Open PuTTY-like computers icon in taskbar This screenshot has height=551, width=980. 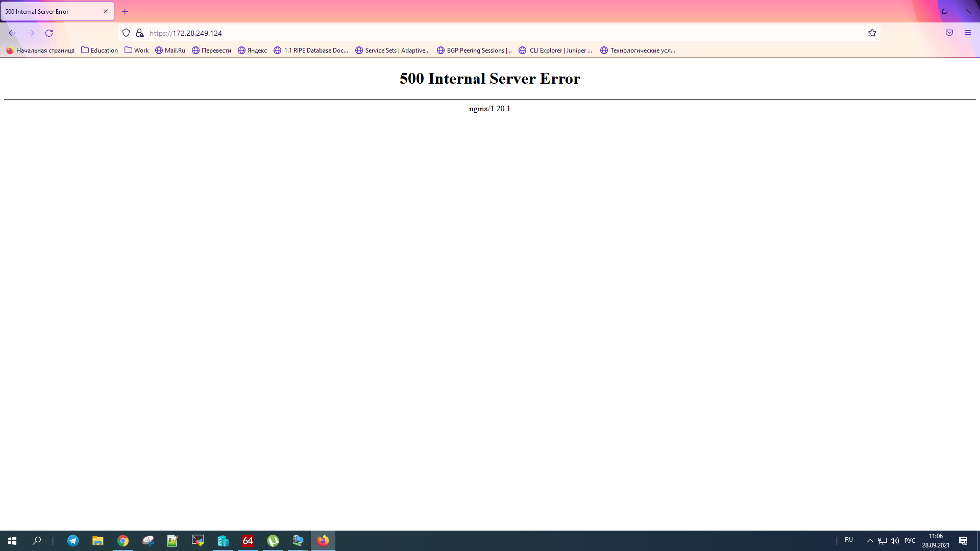coord(298,541)
